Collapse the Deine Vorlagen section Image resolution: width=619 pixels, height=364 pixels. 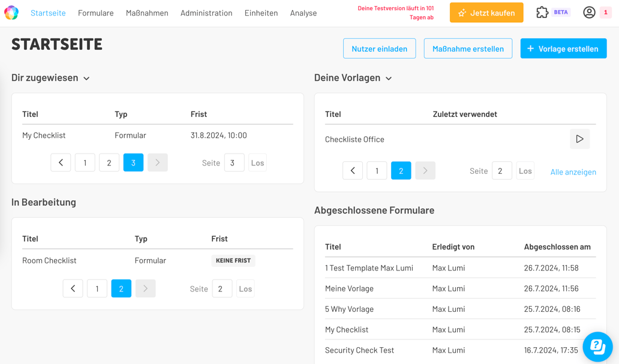(389, 78)
